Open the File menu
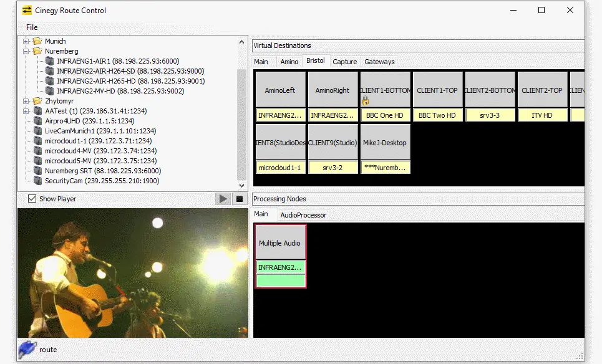The image size is (602, 364). coord(31,27)
